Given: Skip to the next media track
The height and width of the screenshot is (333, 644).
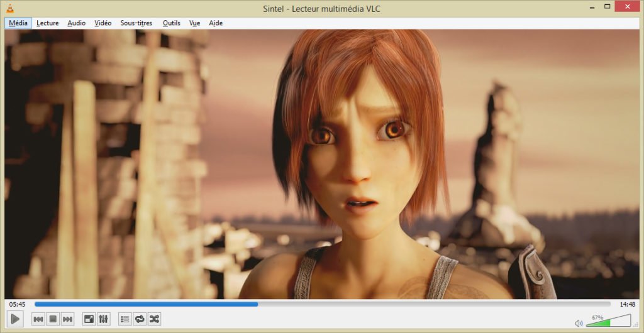Looking at the screenshot, I should 68,319.
